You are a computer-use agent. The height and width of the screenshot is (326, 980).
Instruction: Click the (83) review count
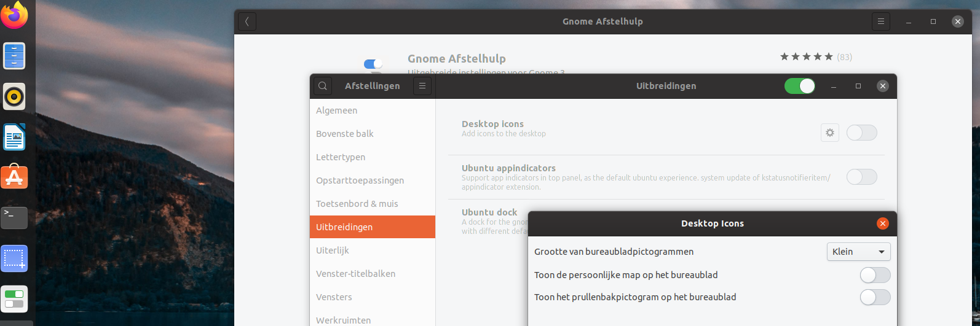coord(845,57)
